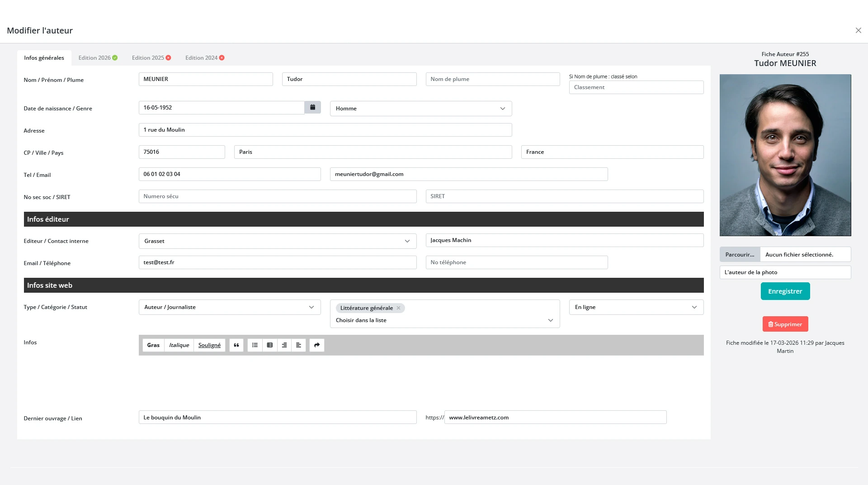Open the Edition 2024 tab

coord(204,58)
